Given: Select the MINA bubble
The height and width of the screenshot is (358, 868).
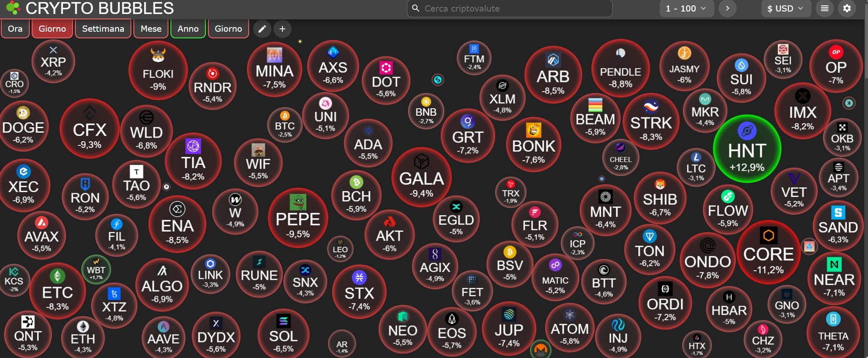Looking at the screenshot, I should pos(275,69).
